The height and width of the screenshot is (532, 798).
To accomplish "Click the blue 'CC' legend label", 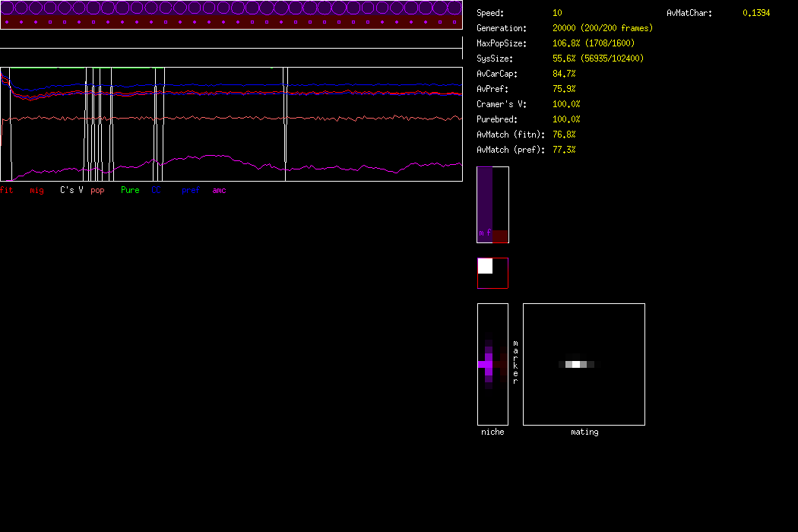I will pyautogui.click(x=157, y=190).
